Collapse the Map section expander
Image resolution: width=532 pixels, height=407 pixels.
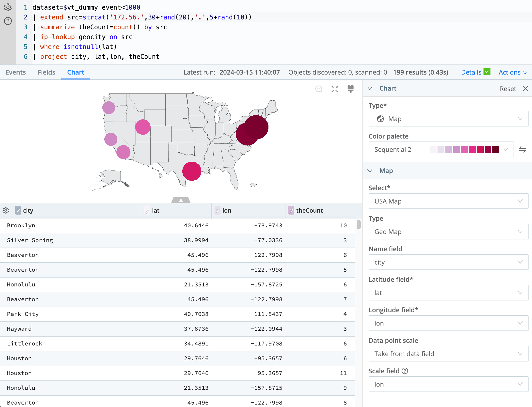coord(370,171)
